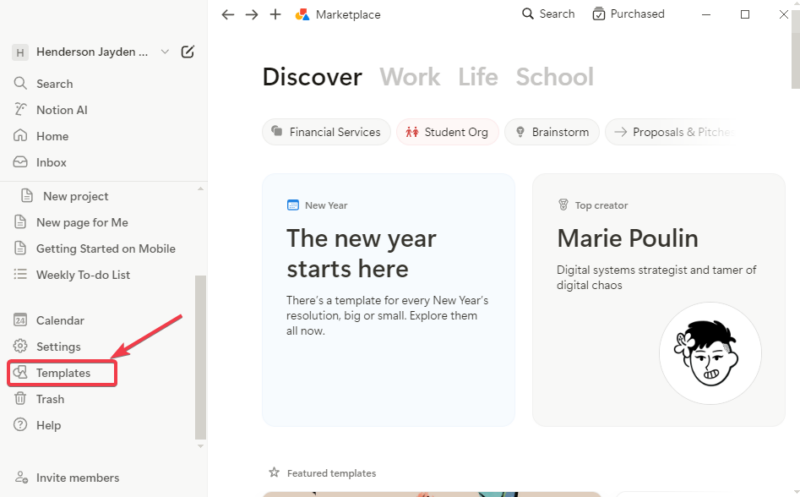Switch to the Work tab
The width and height of the screenshot is (800, 497).
(x=410, y=77)
